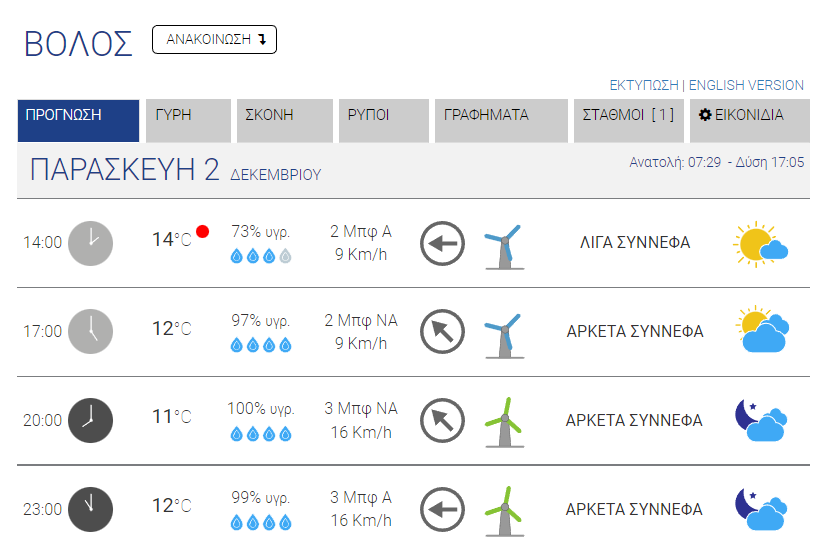The image size is (831, 549).
Task: Click the ΕΚΤΥΠΩΣΗ print link
Action: 644,85
